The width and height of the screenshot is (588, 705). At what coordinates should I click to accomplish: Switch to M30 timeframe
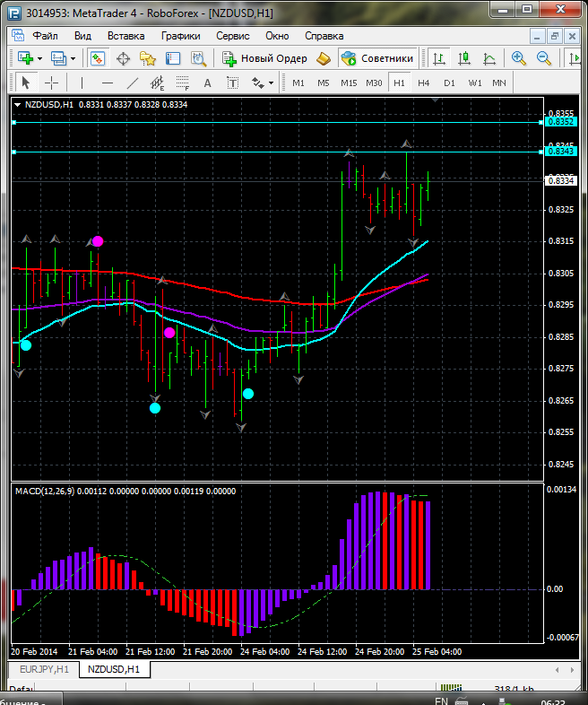374,83
